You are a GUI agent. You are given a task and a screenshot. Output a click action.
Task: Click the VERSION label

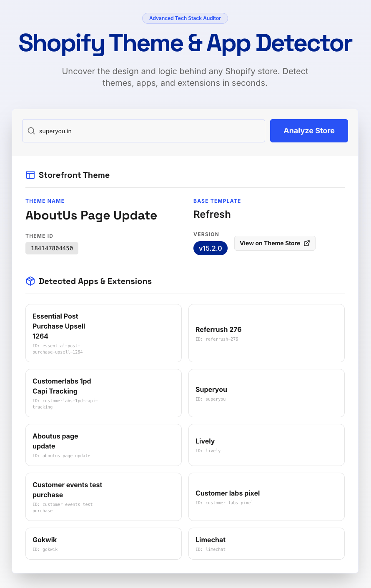pos(206,234)
